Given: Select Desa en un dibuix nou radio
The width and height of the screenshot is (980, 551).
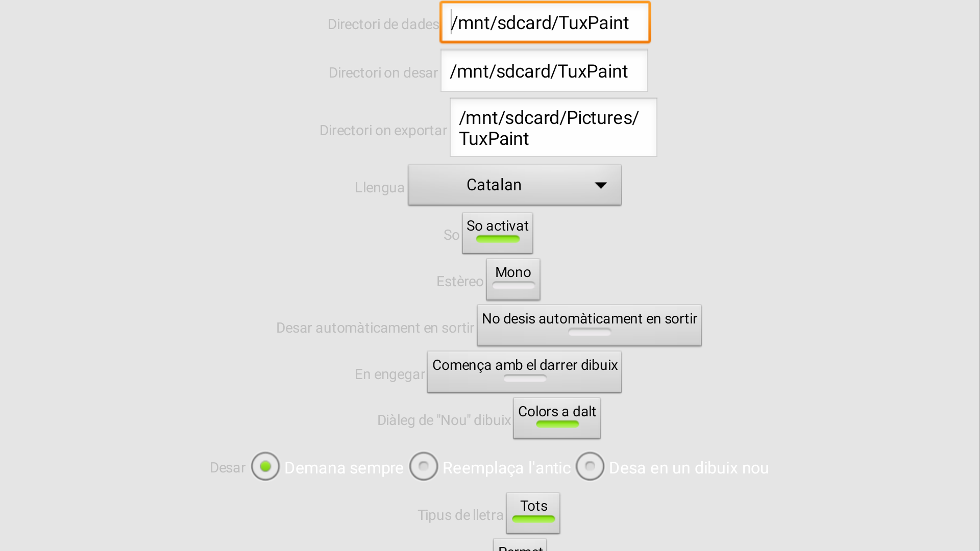Looking at the screenshot, I should (x=590, y=466).
